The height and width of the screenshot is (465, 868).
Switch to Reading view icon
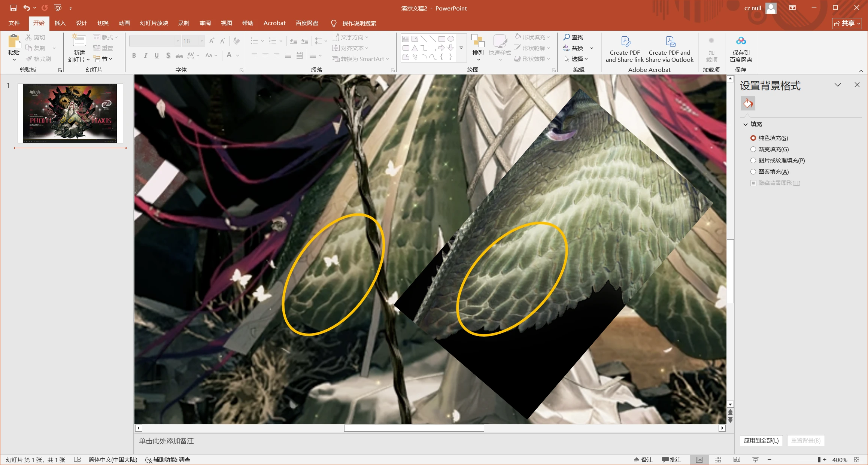point(737,460)
